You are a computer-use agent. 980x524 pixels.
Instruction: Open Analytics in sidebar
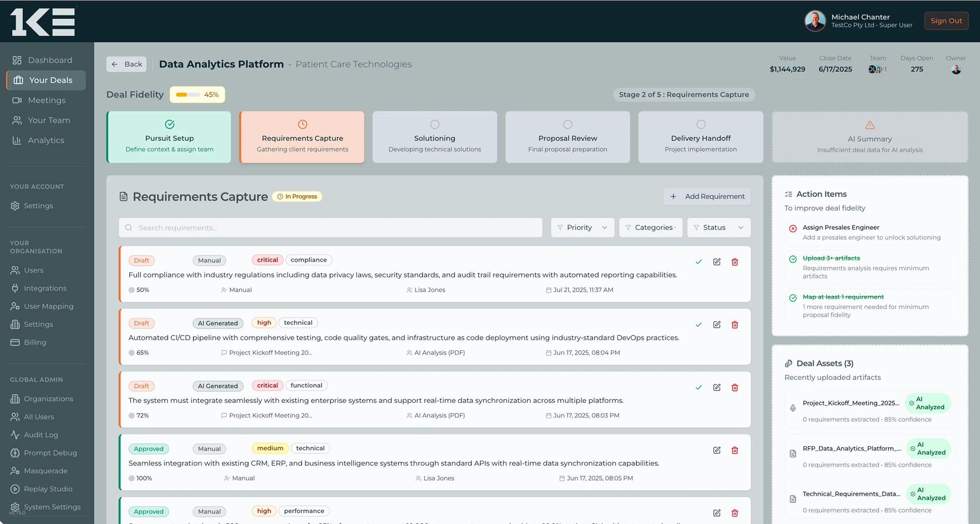click(x=46, y=140)
